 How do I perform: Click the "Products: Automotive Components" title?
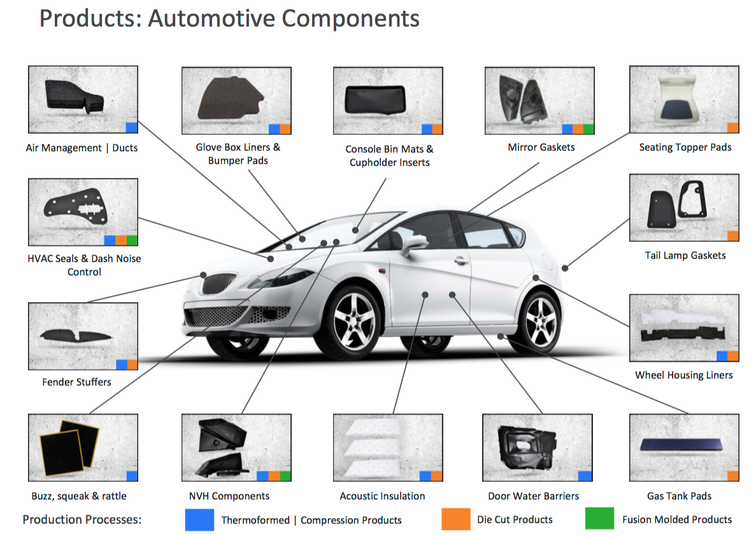pyautogui.click(x=229, y=19)
